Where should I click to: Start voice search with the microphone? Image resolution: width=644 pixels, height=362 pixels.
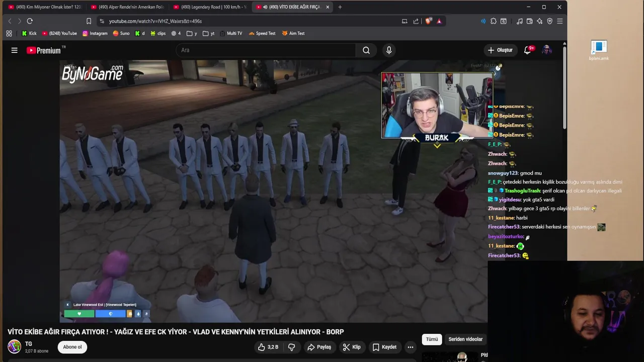click(x=389, y=50)
